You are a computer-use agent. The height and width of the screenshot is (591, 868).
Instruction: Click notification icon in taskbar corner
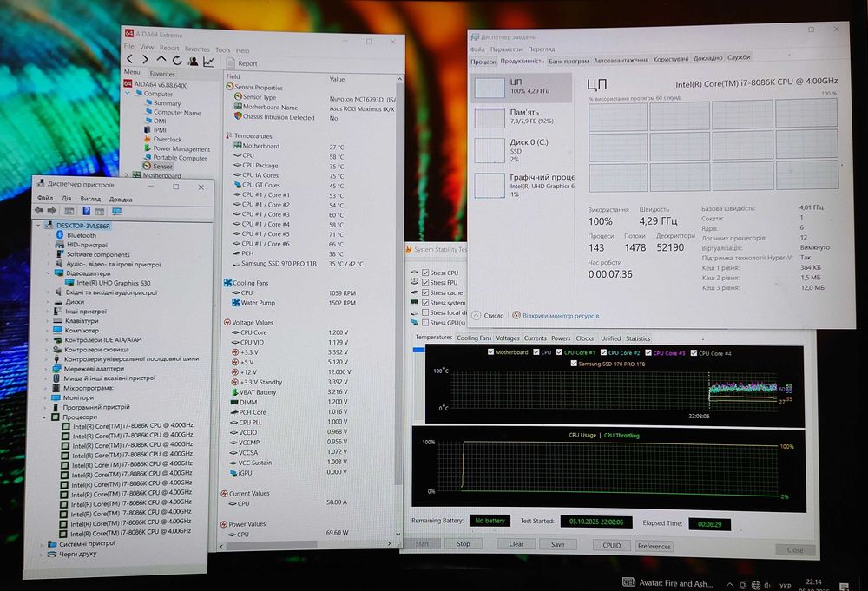coord(845,587)
